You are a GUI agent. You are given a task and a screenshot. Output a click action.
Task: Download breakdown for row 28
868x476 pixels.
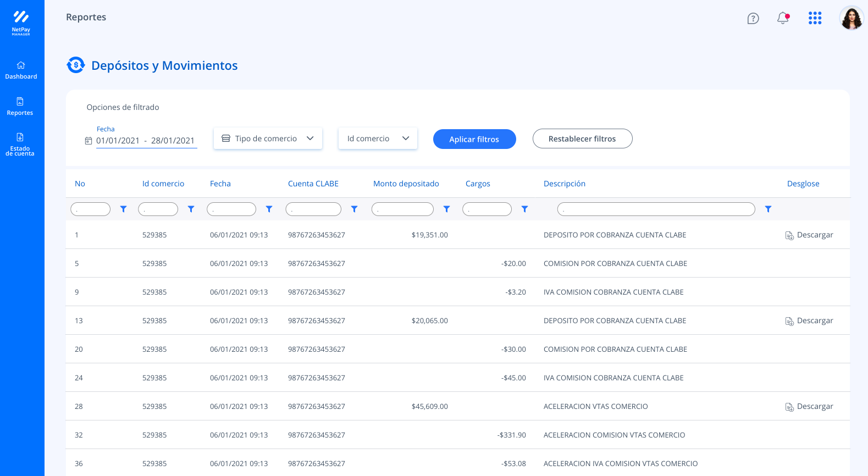point(809,407)
